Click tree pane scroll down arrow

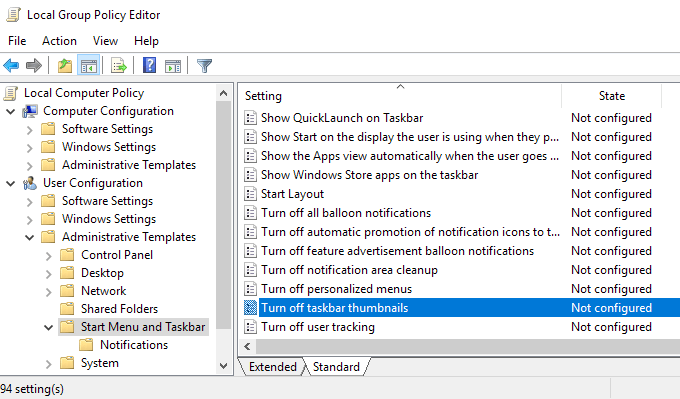point(224,366)
